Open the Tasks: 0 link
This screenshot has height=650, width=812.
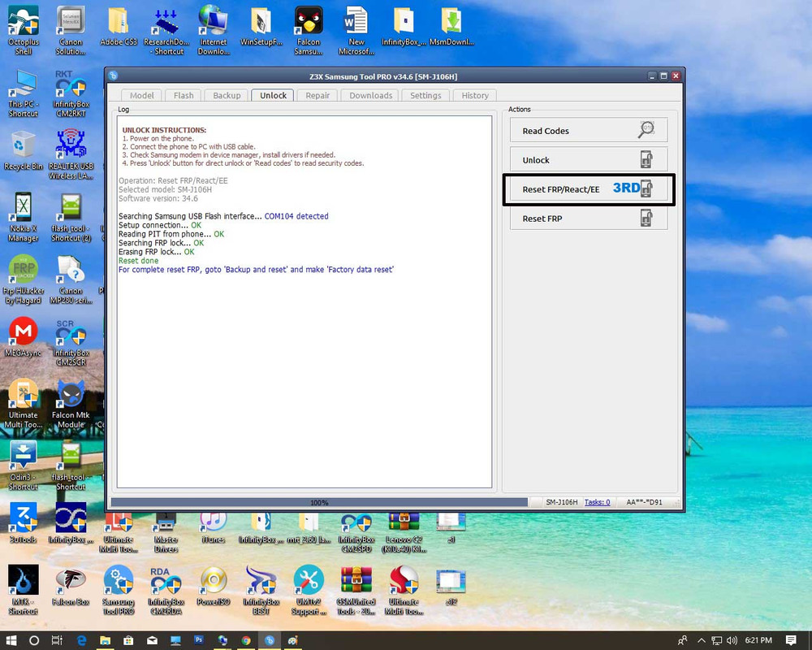[597, 502]
